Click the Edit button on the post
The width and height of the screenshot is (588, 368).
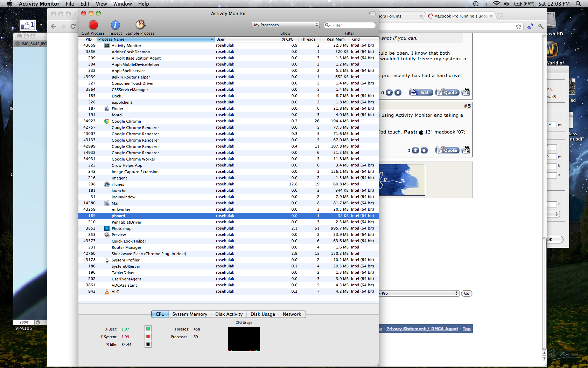click(421, 93)
